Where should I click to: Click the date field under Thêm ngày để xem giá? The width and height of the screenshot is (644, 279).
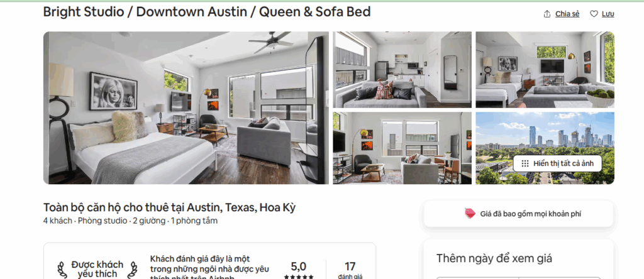click(518, 278)
